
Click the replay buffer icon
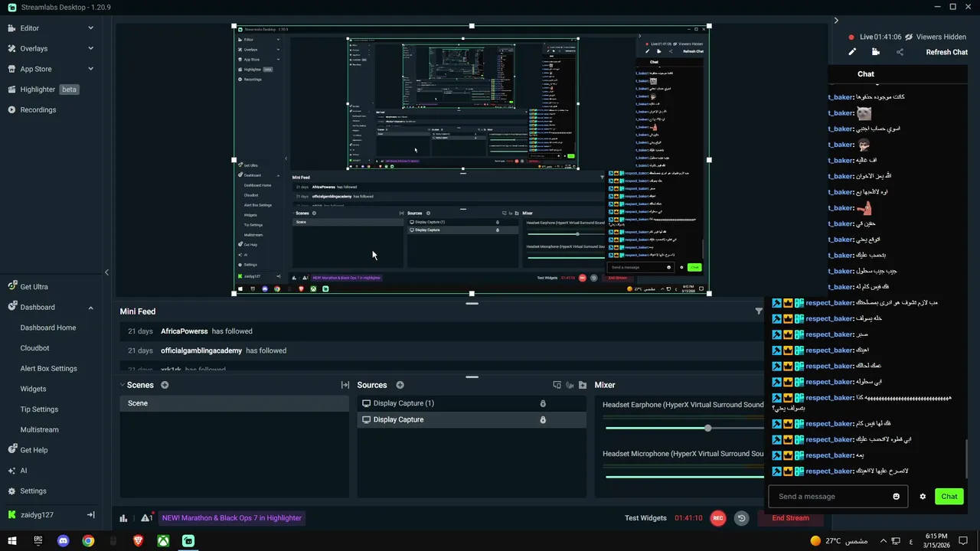[x=741, y=518]
